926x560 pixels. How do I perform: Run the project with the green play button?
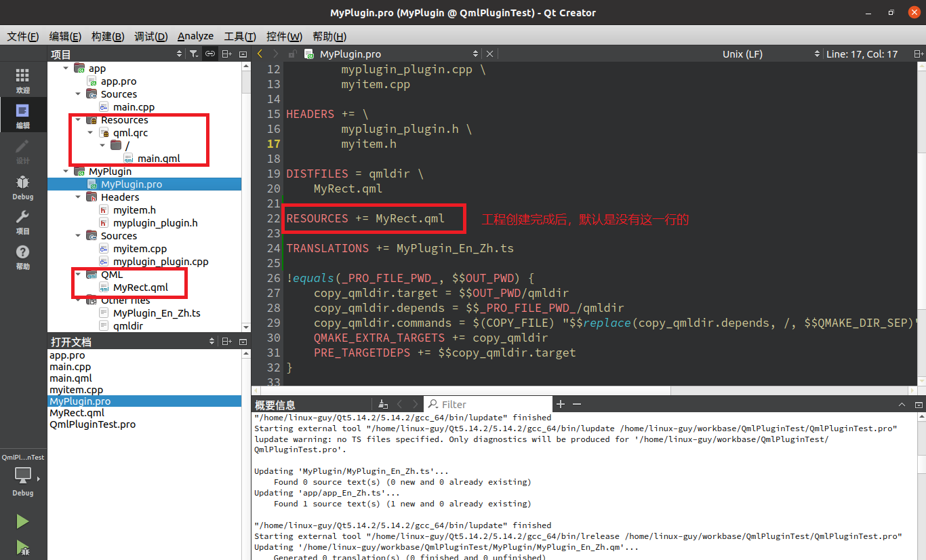(22, 521)
